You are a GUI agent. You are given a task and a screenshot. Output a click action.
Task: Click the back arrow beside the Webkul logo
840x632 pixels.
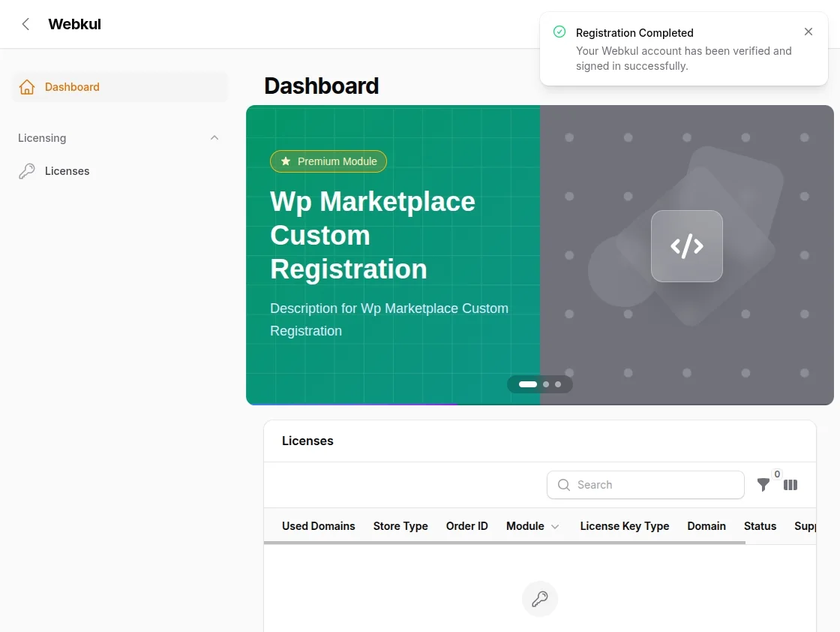pos(25,23)
